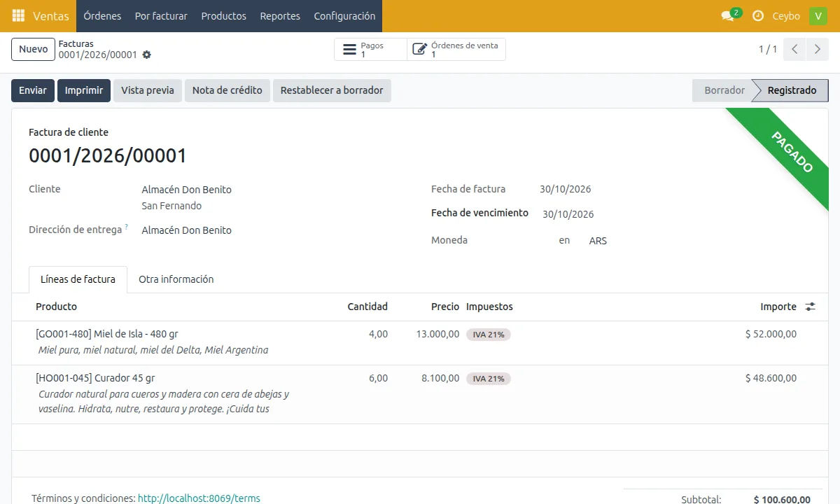
Task: Open the Almacén Don Benito customer link
Action: [186, 190]
